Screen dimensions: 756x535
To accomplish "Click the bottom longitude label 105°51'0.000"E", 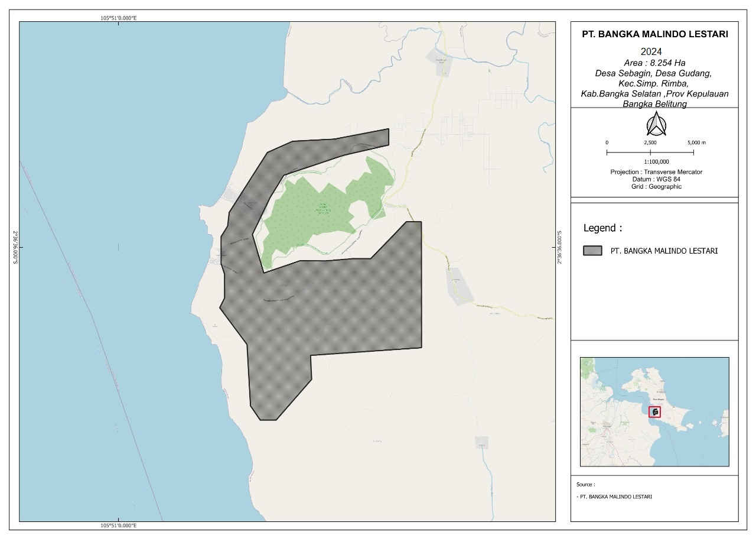I will pyautogui.click(x=119, y=526).
